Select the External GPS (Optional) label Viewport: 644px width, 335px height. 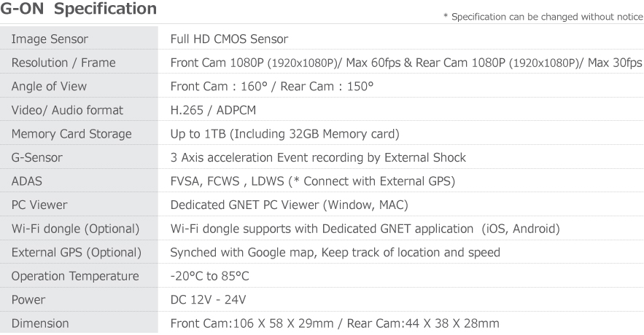click(77, 253)
